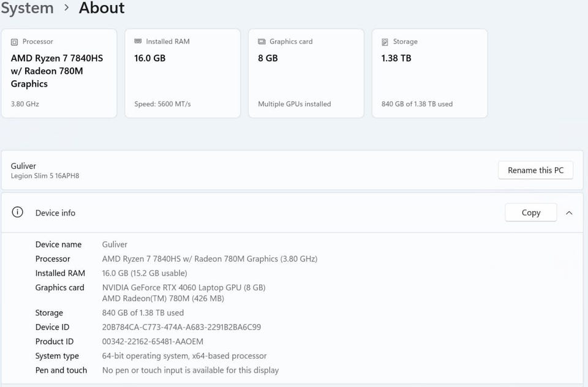Select the Processor value in Device info
Screen dimensions: 588x387
click(209, 259)
